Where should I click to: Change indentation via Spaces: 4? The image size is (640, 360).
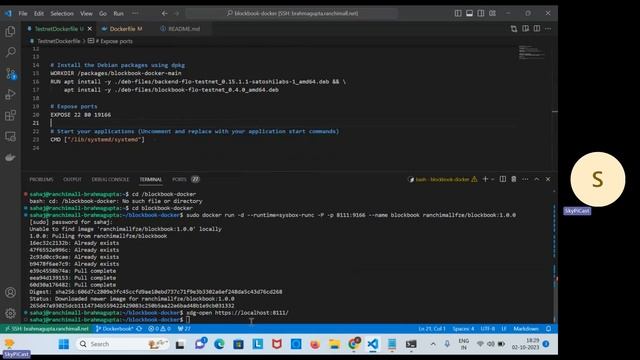463,329
